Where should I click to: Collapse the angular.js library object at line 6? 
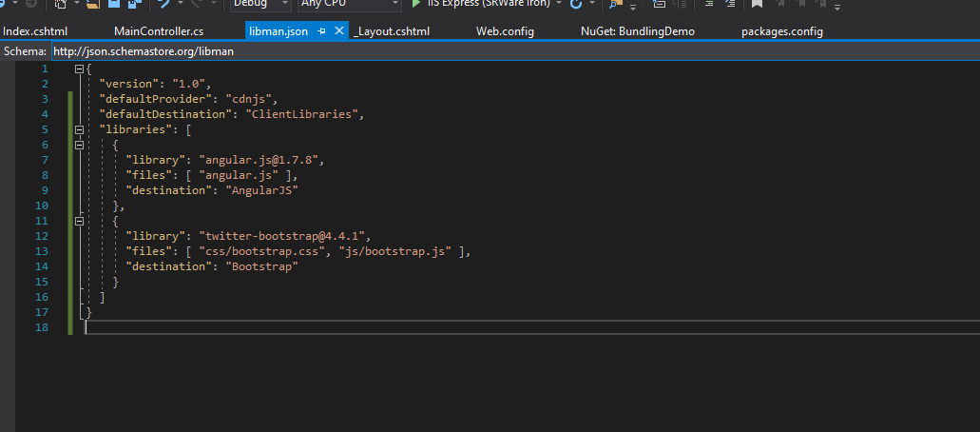pyautogui.click(x=80, y=145)
